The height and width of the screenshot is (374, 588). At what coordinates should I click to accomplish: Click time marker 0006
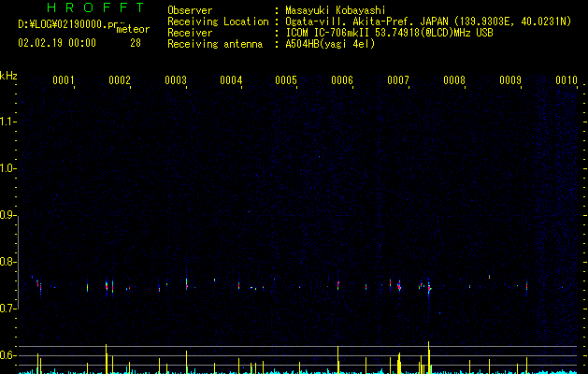[x=342, y=79]
